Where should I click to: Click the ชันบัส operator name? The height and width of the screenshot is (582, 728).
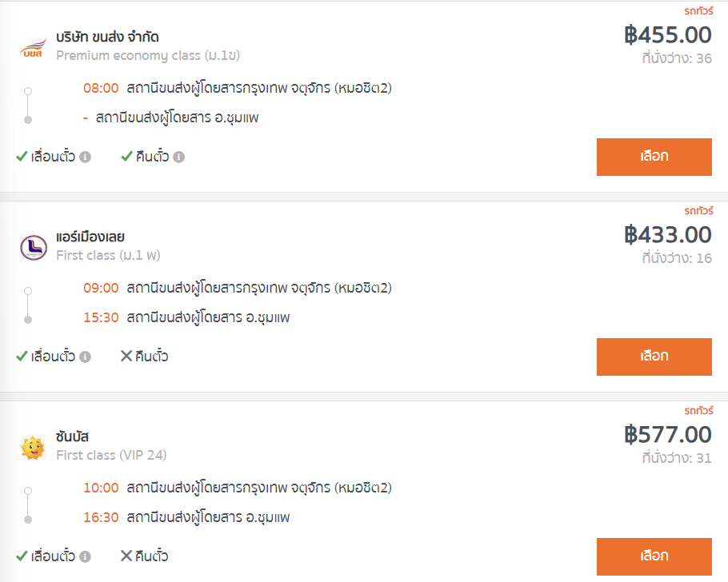tap(73, 436)
